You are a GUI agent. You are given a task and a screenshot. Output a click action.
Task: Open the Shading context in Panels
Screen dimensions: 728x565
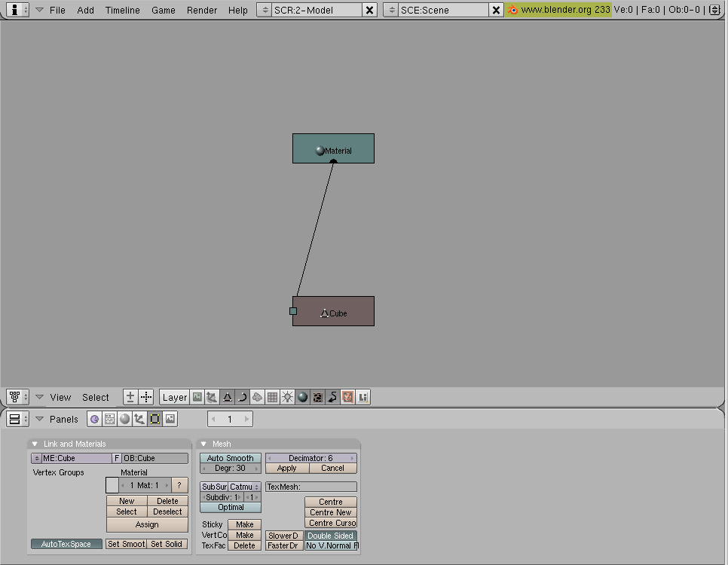124,419
